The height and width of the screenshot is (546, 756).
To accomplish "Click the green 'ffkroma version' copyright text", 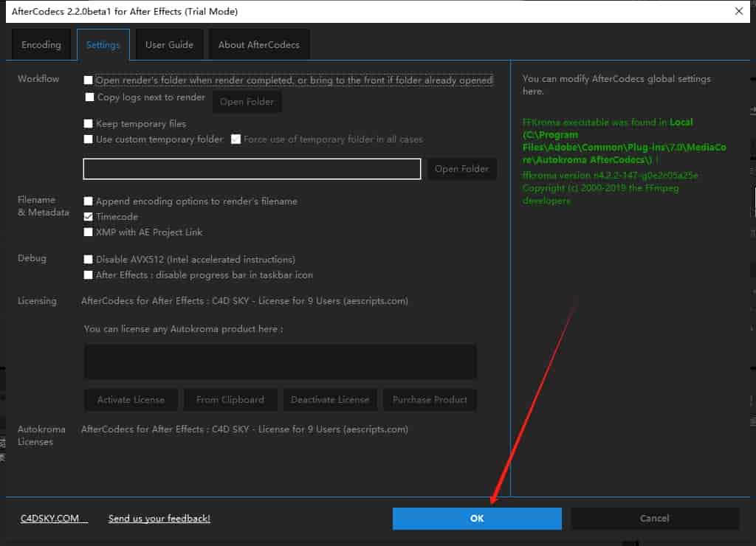I will [x=611, y=188].
